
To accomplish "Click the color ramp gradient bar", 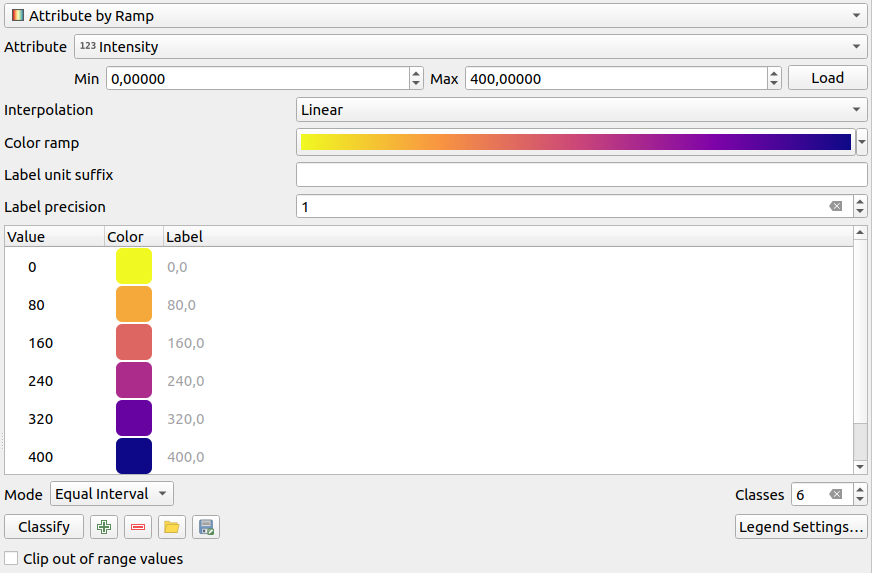I will [575, 143].
